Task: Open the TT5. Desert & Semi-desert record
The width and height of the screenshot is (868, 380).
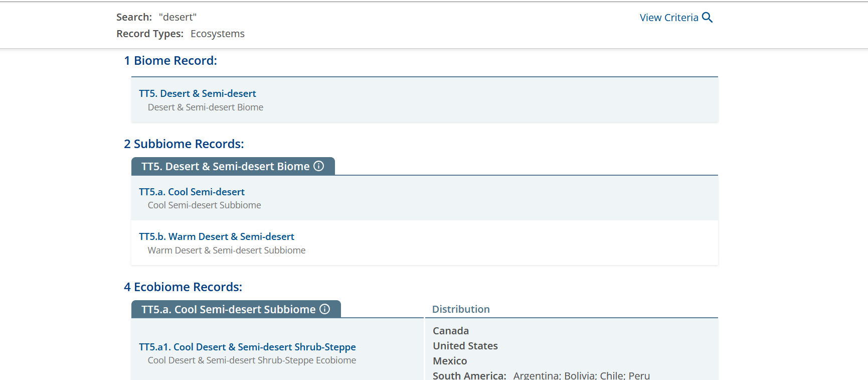Action: tap(197, 93)
